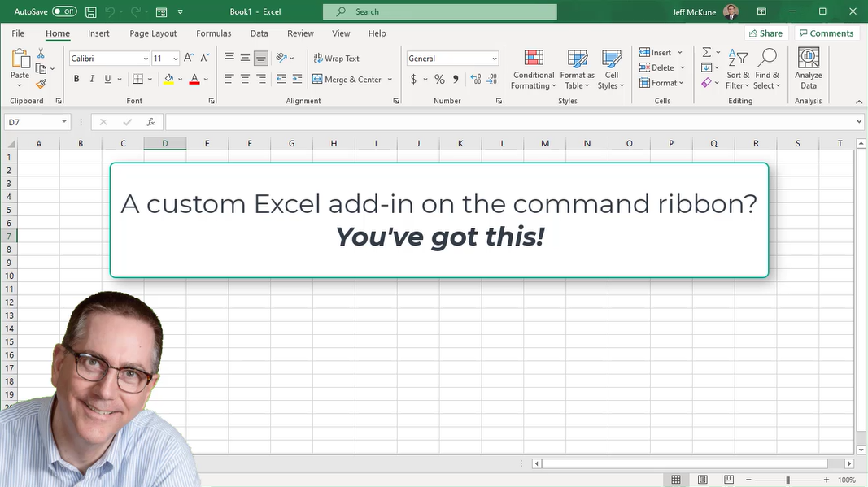868x487 pixels.
Task: Click the Cut scissors icon
Action: (x=41, y=53)
